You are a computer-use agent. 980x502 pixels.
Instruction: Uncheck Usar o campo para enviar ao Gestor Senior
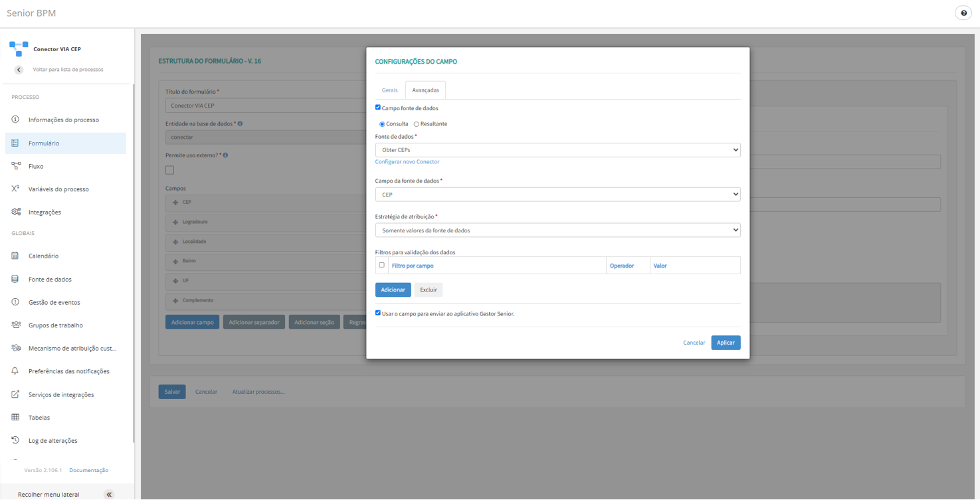point(378,313)
